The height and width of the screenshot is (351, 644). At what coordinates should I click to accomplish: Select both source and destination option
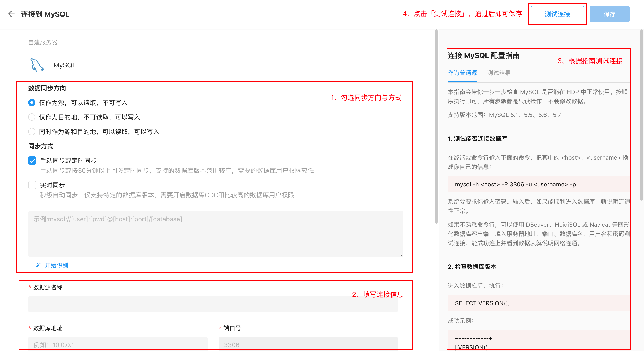coord(32,132)
